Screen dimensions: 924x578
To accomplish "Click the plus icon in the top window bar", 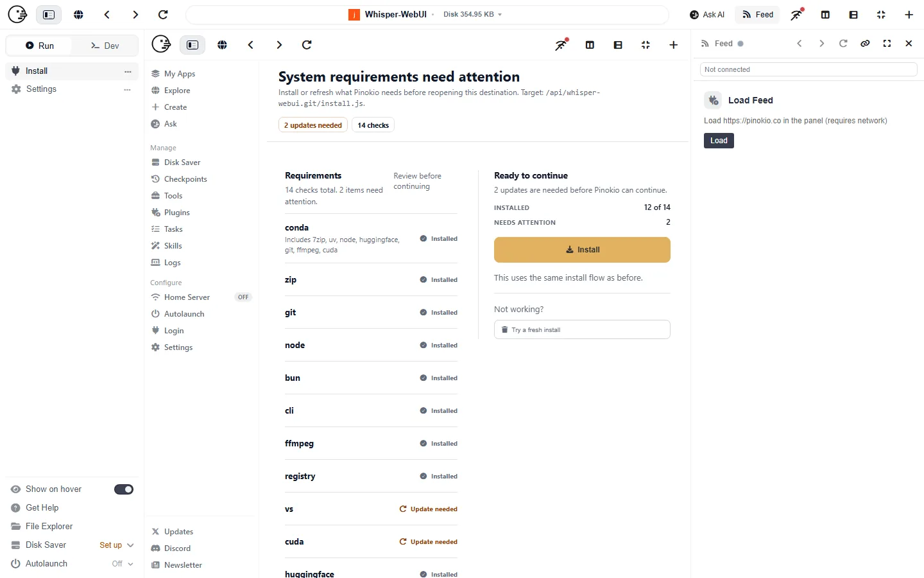I will [x=909, y=14].
